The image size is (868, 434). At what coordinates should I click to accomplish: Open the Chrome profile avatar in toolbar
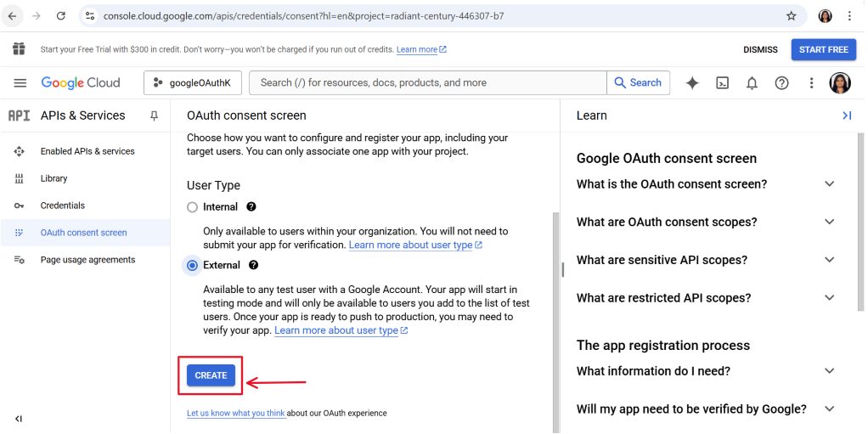[x=825, y=16]
